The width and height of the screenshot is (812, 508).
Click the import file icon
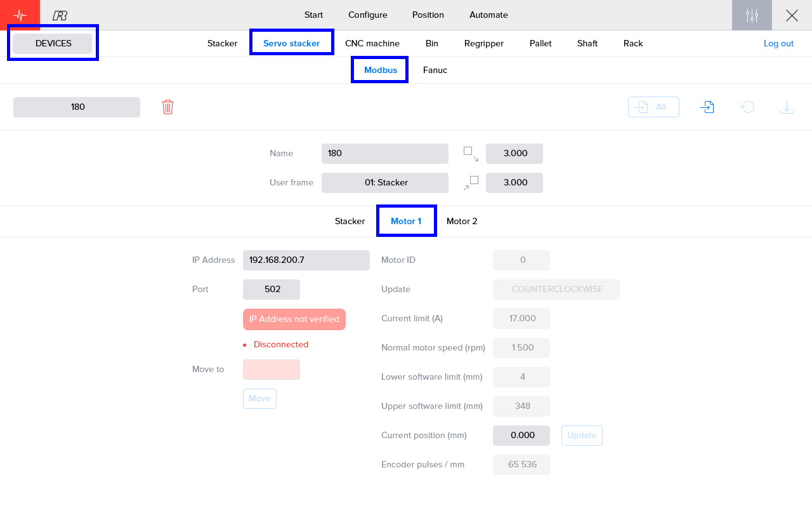pos(707,107)
